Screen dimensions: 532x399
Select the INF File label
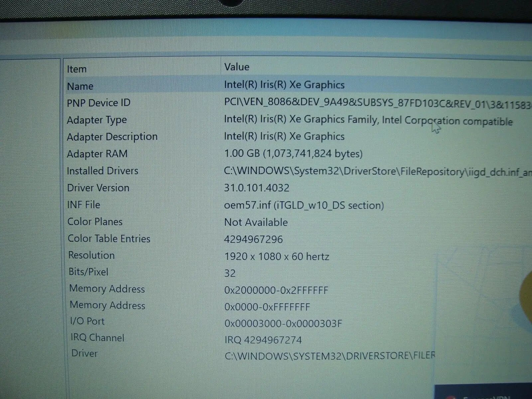point(84,205)
